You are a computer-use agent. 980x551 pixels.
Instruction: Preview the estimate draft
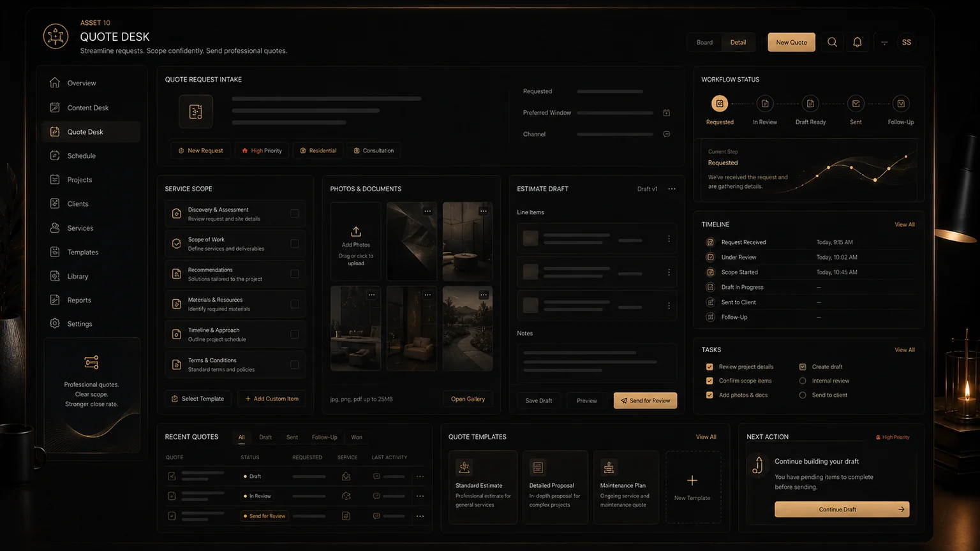point(587,400)
